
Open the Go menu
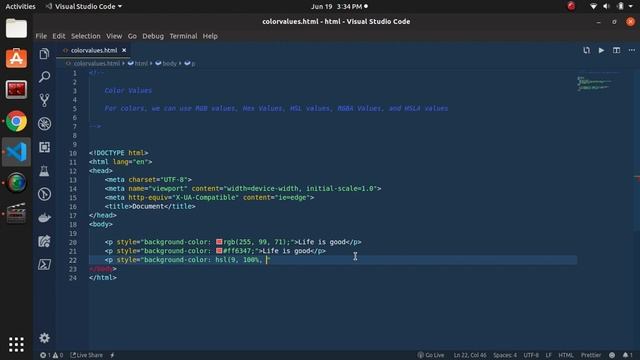click(132, 36)
